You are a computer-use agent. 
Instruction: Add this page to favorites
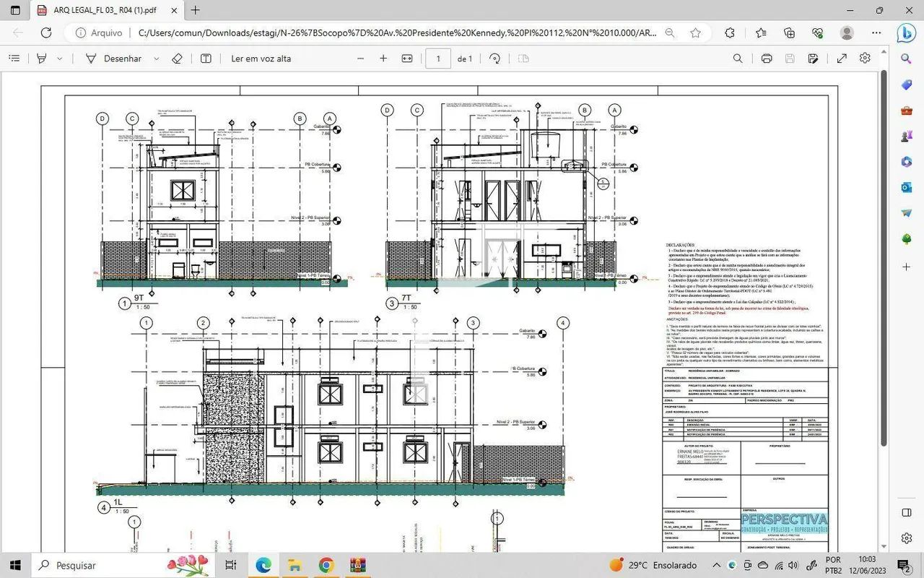pos(695,33)
